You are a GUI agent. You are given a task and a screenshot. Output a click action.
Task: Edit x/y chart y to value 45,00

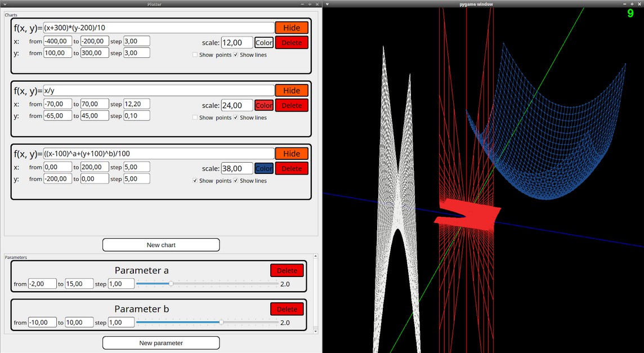click(x=95, y=115)
